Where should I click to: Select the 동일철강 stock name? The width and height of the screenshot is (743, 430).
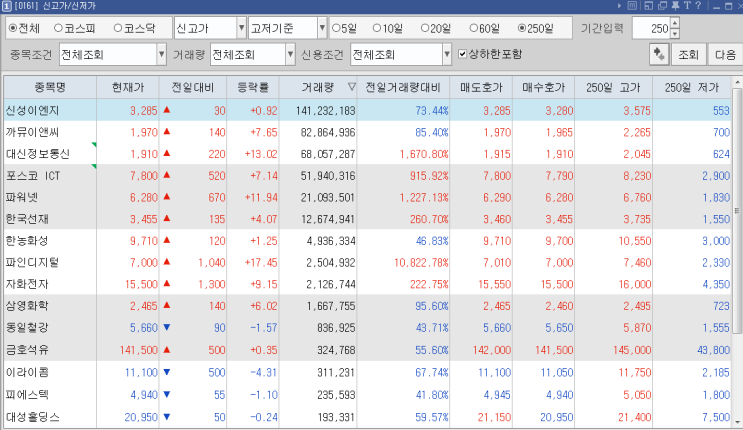point(27,328)
